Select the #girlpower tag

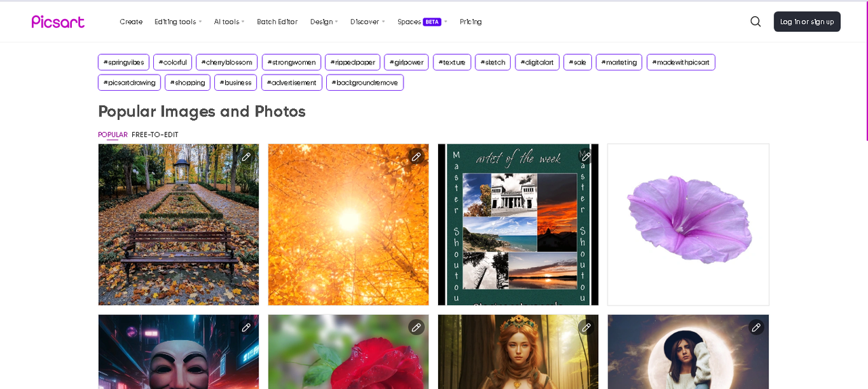[x=406, y=62]
